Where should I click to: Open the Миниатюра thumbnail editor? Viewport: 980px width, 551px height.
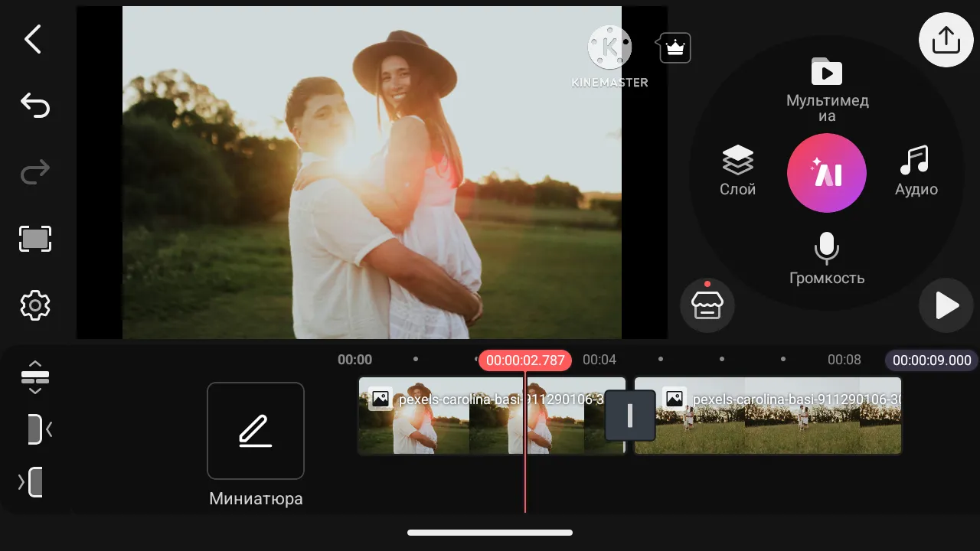[x=255, y=431]
